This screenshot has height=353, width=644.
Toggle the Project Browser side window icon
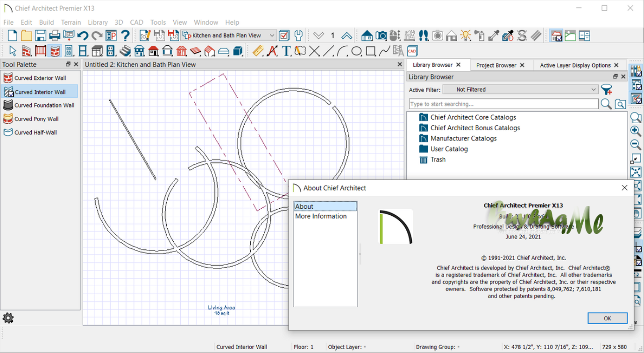tap(636, 85)
